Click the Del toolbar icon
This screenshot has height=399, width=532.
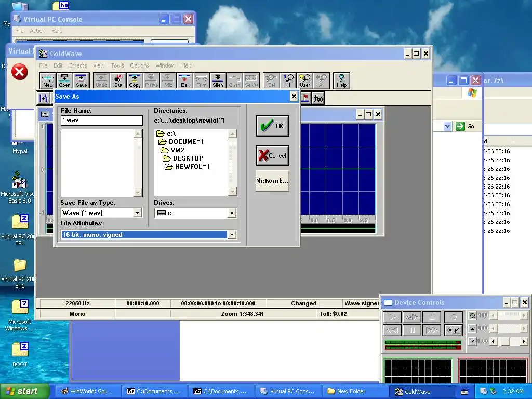(184, 81)
